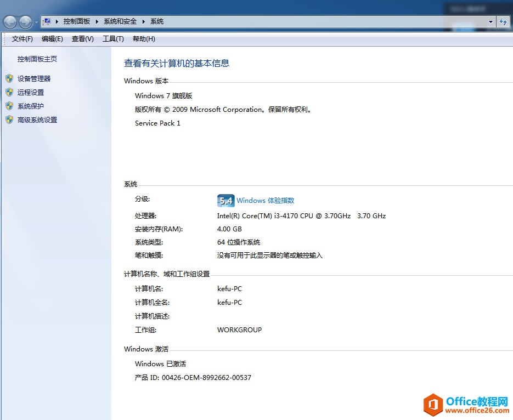
Task: Click the Service Pack 1 text
Action: 157,123
